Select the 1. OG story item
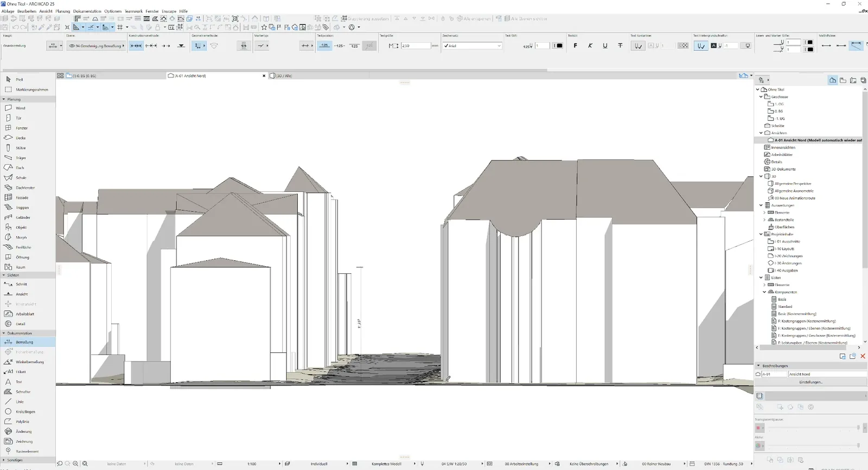Image resolution: width=868 pixels, height=470 pixels. (x=776, y=104)
